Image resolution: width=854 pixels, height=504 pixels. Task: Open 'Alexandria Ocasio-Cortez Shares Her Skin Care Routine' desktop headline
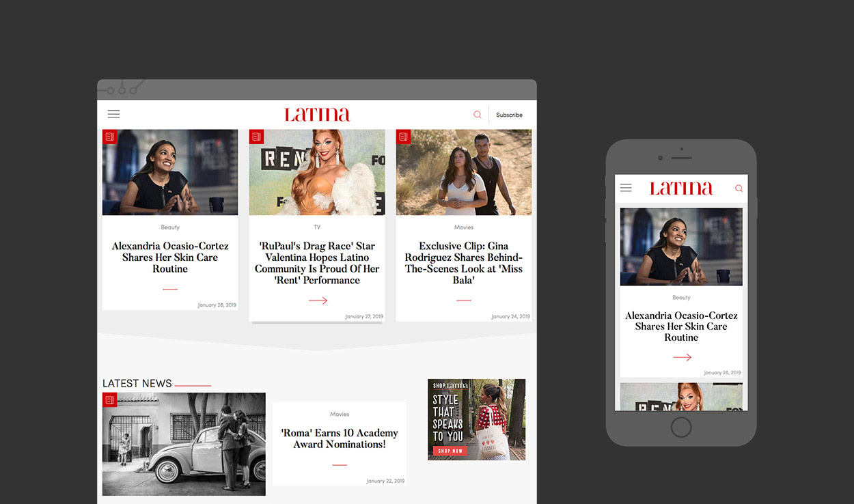(170, 257)
